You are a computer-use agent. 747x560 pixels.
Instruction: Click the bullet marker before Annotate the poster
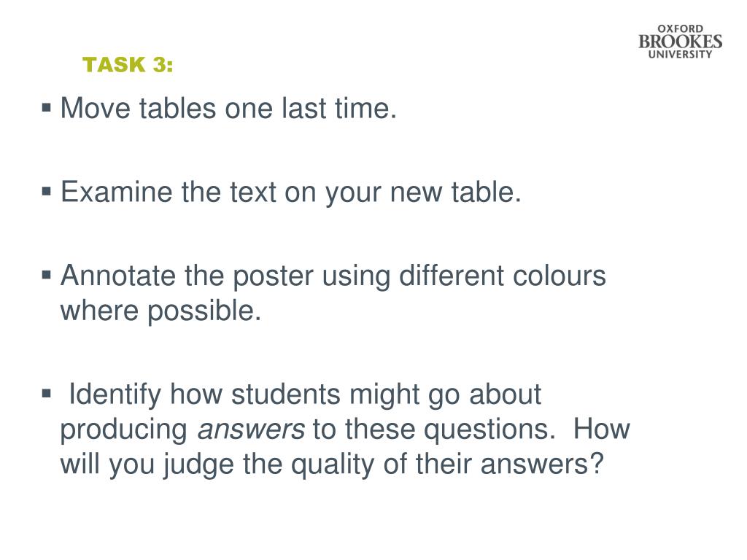coord(46,275)
